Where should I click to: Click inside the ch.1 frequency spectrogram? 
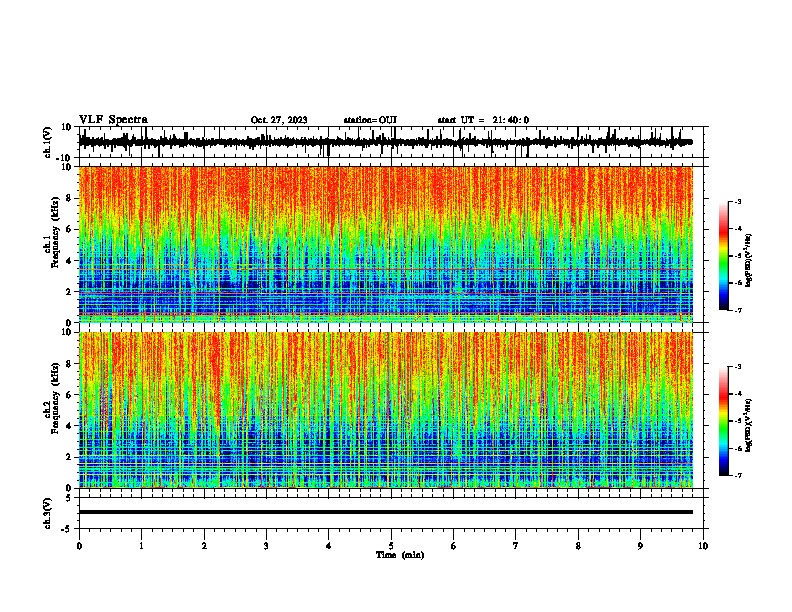pos(386,244)
